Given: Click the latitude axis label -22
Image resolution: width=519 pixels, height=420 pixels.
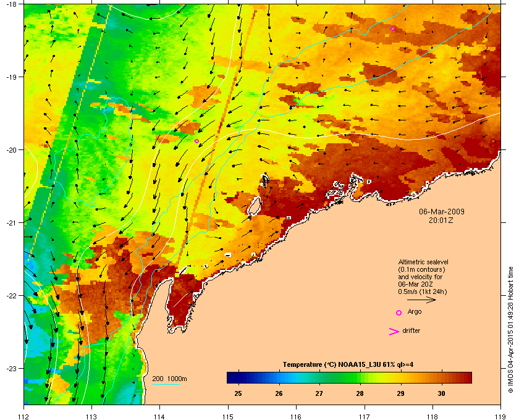Looking at the screenshot, I should pyautogui.click(x=11, y=295).
